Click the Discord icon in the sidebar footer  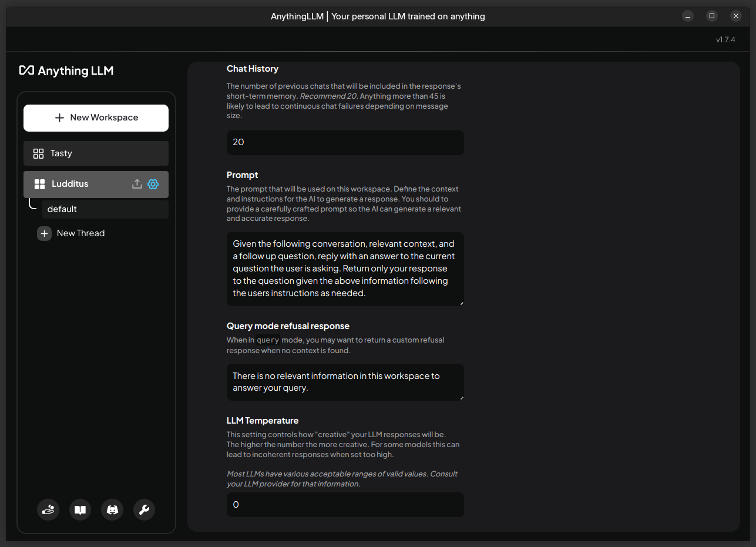click(x=112, y=509)
